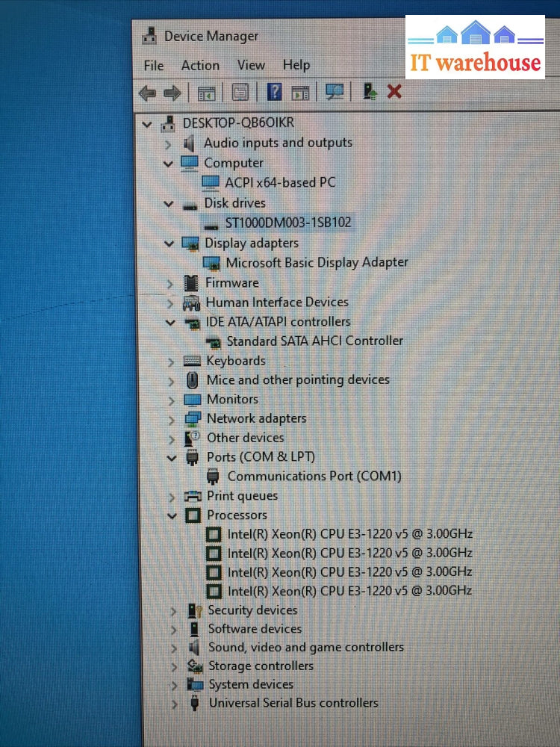Viewport: 560px width, 747px height.
Task: Open the File menu
Action: coord(153,66)
